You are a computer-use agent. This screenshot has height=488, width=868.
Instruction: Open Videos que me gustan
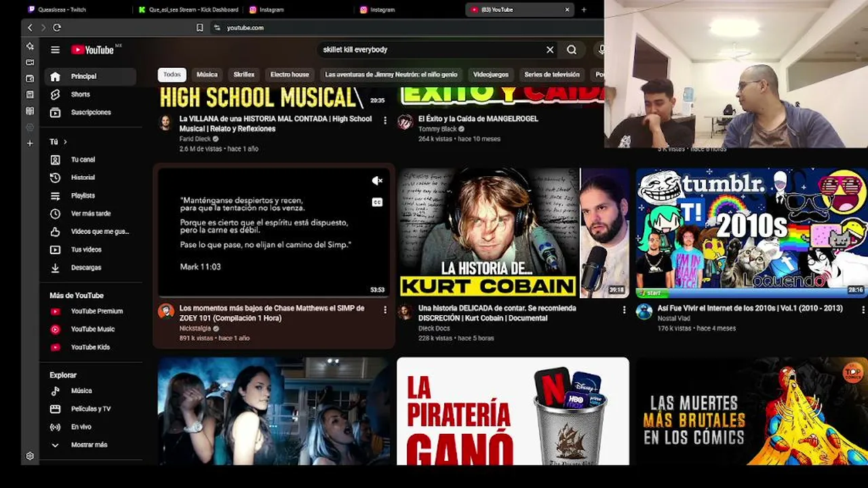point(90,232)
